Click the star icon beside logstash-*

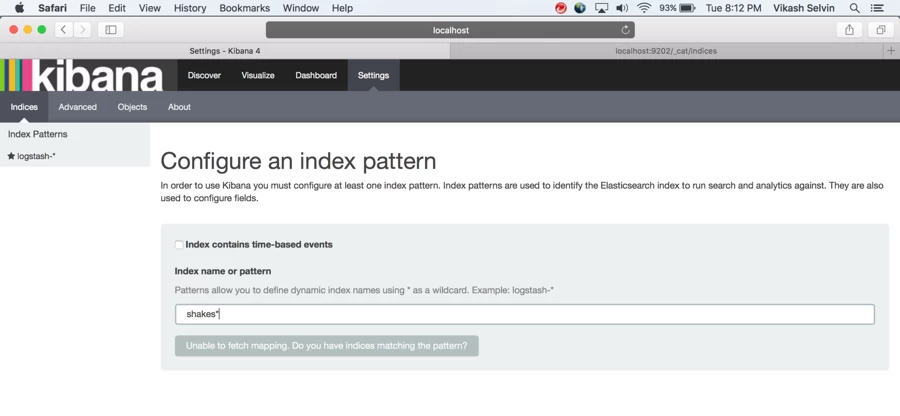(x=11, y=156)
